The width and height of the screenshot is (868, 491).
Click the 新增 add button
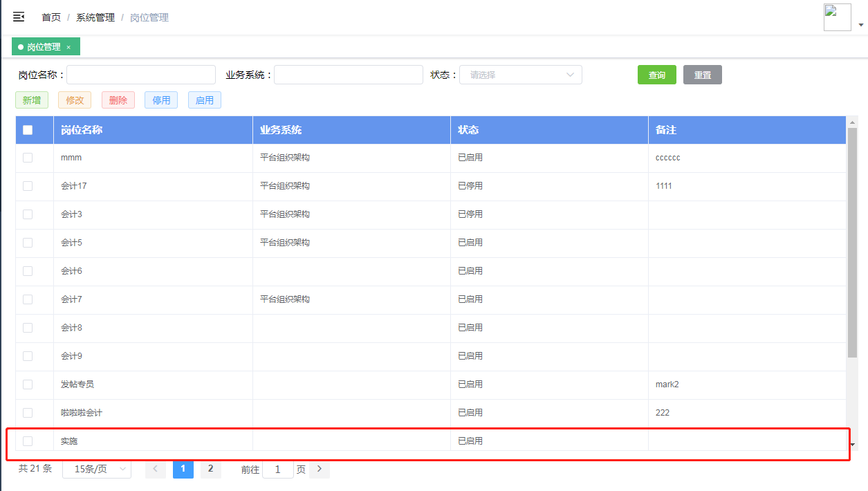[31, 100]
